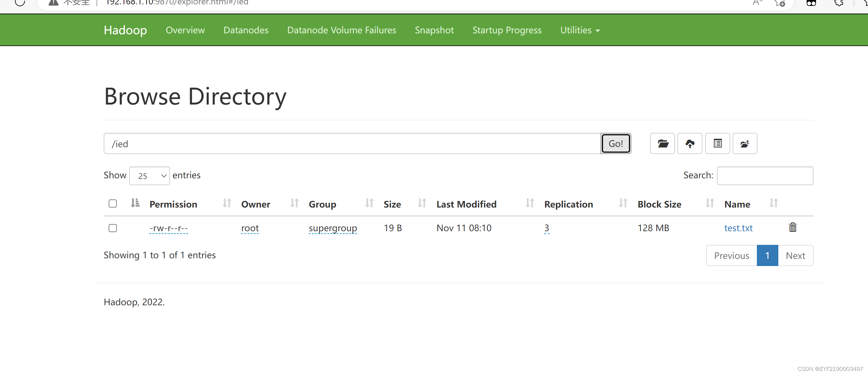Click the replication value 3 link
The width and height of the screenshot is (868, 374).
pyautogui.click(x=546, y=228)
